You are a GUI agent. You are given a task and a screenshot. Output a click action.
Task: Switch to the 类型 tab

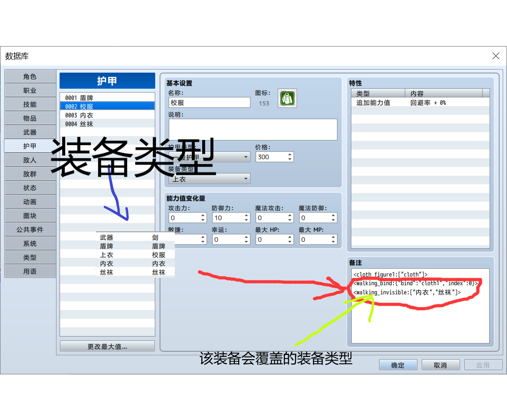[30, 257]
